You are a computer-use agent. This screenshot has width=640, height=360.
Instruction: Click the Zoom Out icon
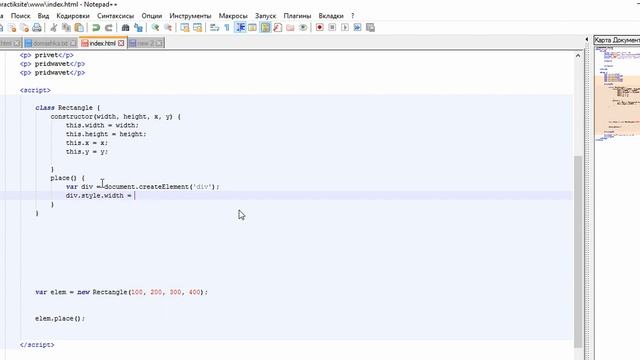coord(168,28)
